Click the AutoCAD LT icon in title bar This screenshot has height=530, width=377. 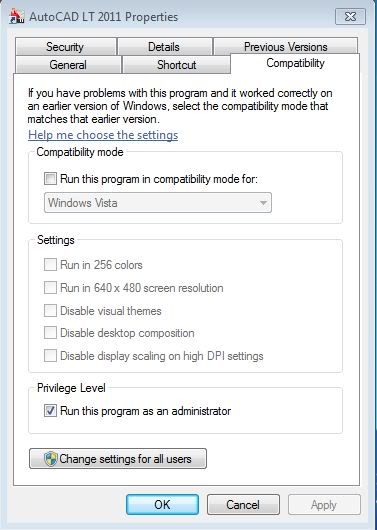[x=17, y=16]
